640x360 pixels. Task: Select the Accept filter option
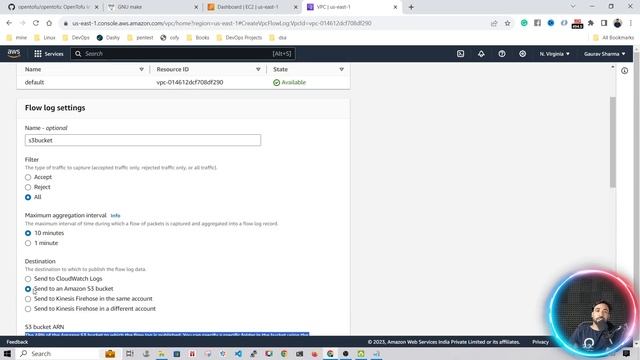28,177
